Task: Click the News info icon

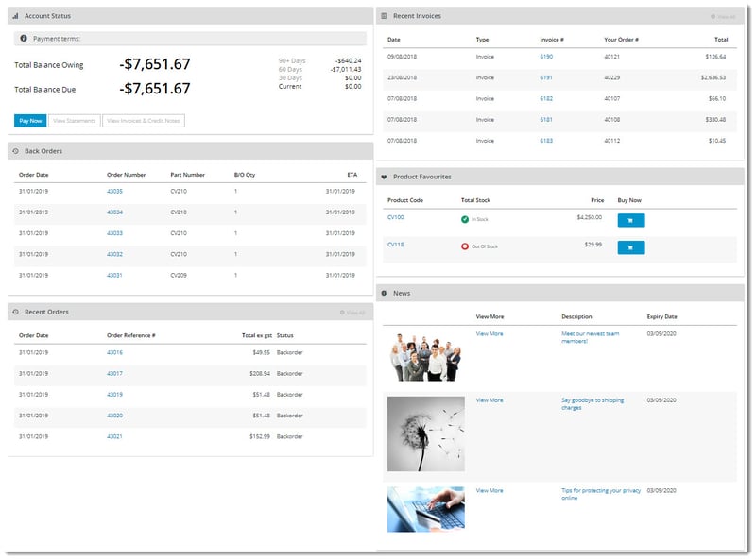Action: click(385, 293)
